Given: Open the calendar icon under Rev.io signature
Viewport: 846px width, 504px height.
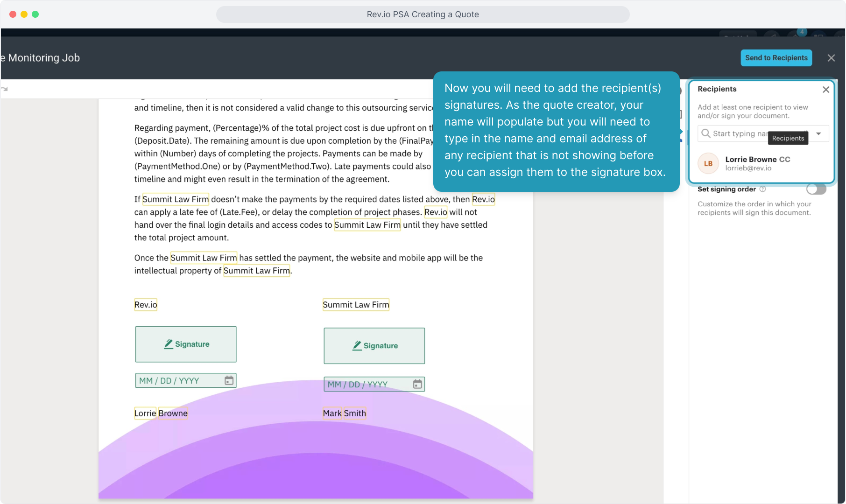Looking at the screenshot, I should pyautogui.click(x=229, y=381).
